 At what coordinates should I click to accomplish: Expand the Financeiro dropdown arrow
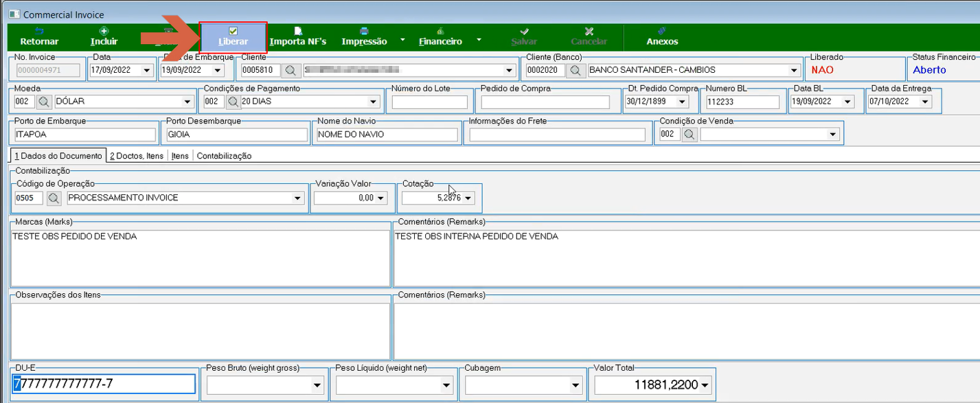[x=479, y=41]
